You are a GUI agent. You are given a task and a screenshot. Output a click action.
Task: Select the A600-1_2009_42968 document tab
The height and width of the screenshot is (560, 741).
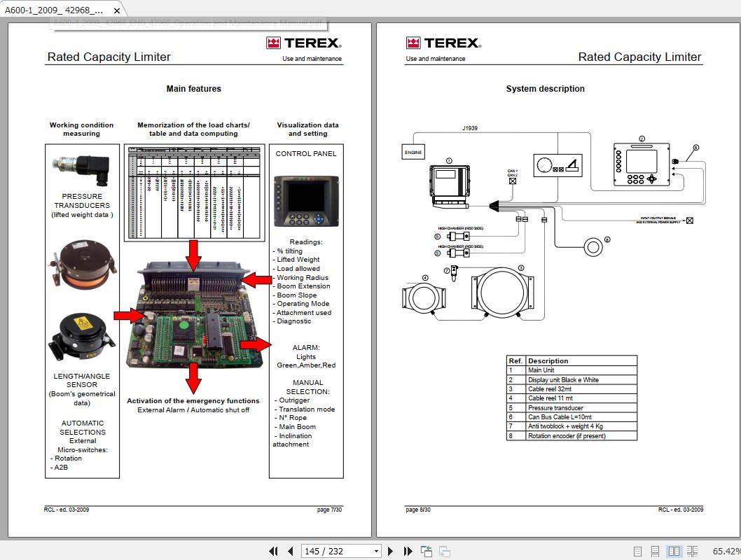tap(56, 10)
